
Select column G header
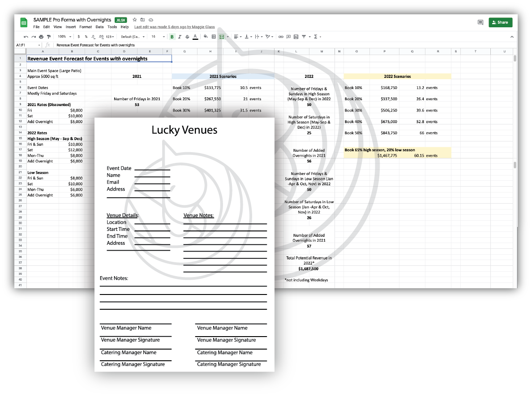pos(184,51)
